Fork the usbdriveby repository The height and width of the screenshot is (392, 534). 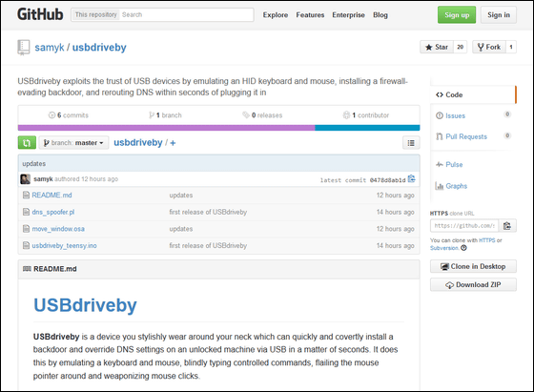point(488,47)
